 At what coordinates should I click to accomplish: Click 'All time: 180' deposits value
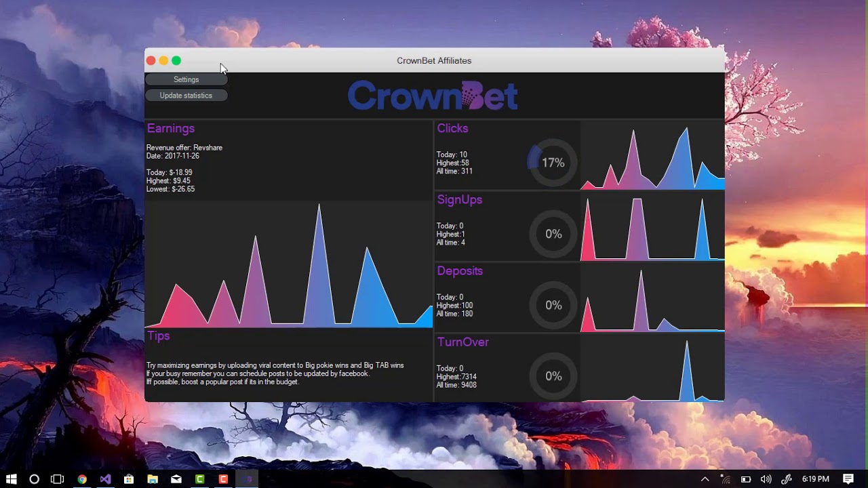tap(455, 314)
